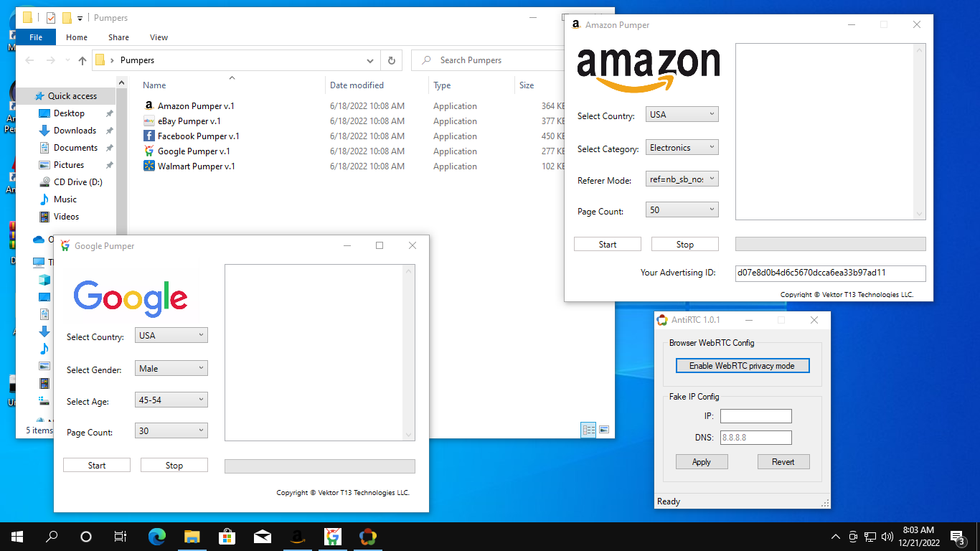Image resolution: width=980 pixels, height=551 pixels.
Task: Open the Share ribbon tab in Explorer
Action: [119, 37]
